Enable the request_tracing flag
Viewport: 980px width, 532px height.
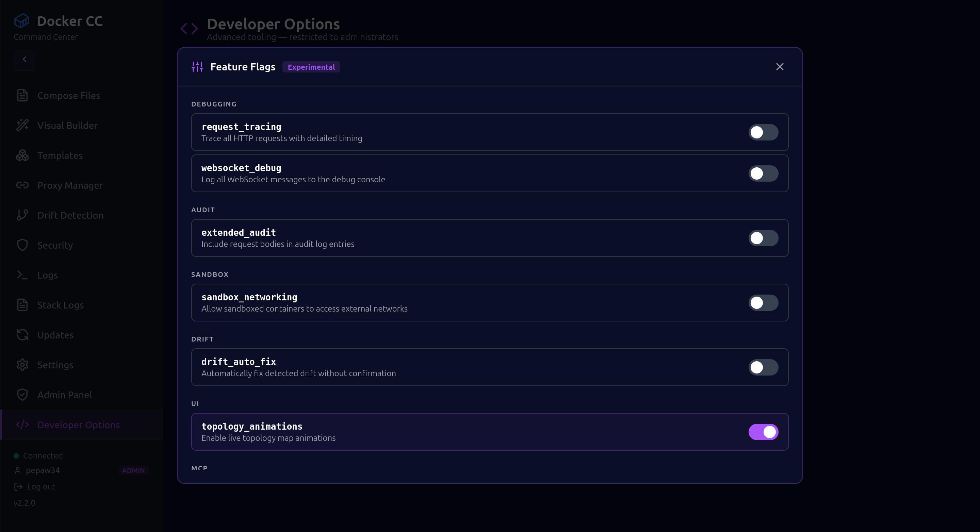coord(763,132)
